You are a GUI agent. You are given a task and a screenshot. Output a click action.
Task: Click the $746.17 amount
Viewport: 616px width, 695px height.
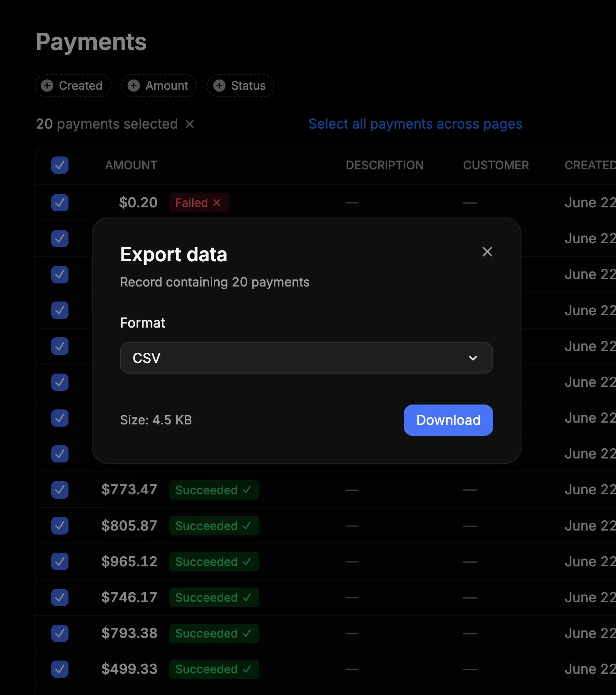point(129,597)
